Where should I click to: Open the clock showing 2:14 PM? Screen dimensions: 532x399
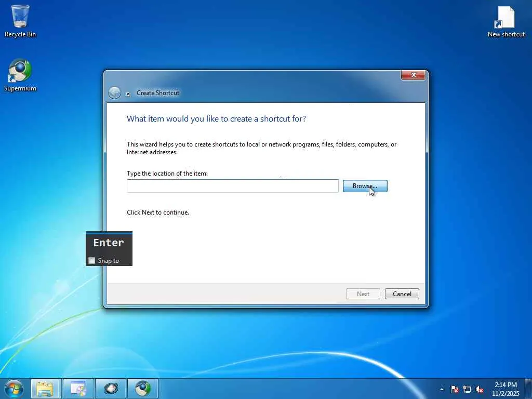506,389
